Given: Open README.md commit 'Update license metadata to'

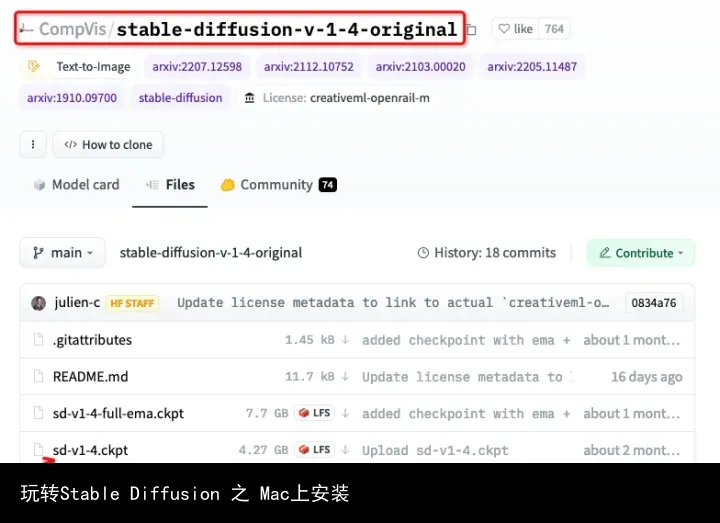Looking at the screenshot, I should 467,377.
